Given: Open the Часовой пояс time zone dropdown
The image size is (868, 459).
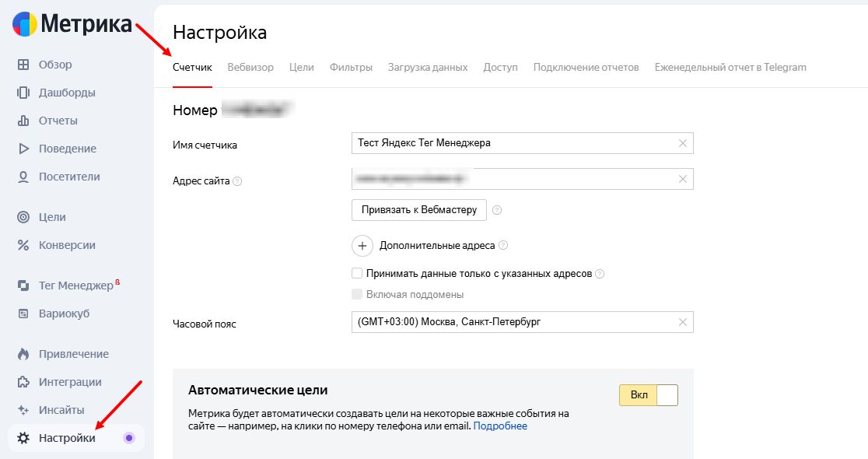Looking at the screenshot, I should [x=513, y=322].
